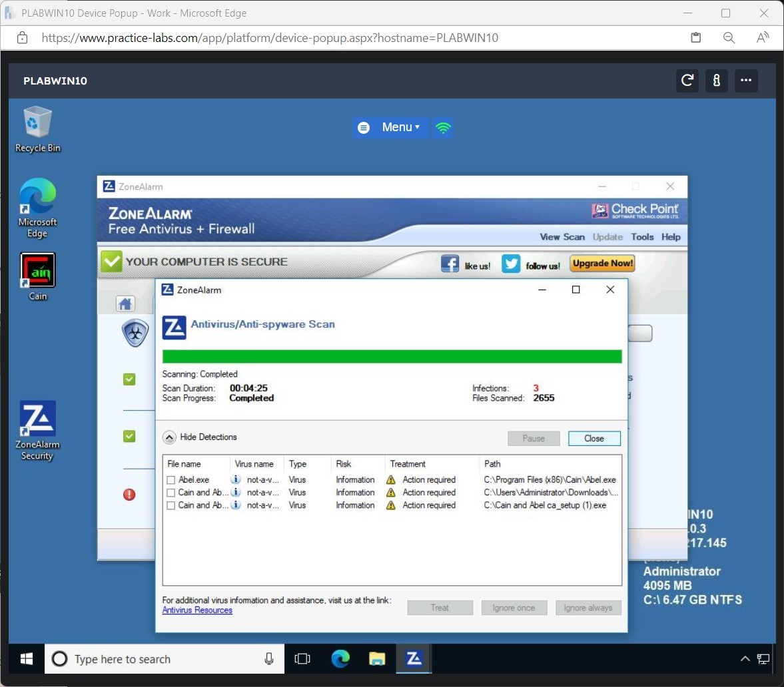Click the red alert icon in the sidebar

129,495
